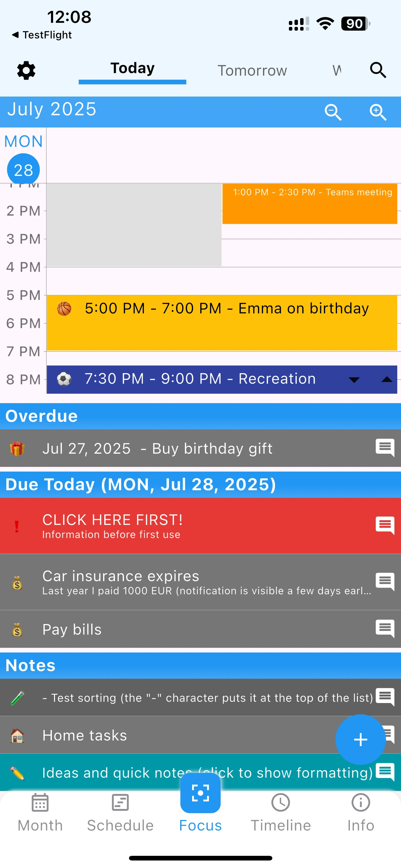
Task: Select the date 28 circle
Action: 23,169
